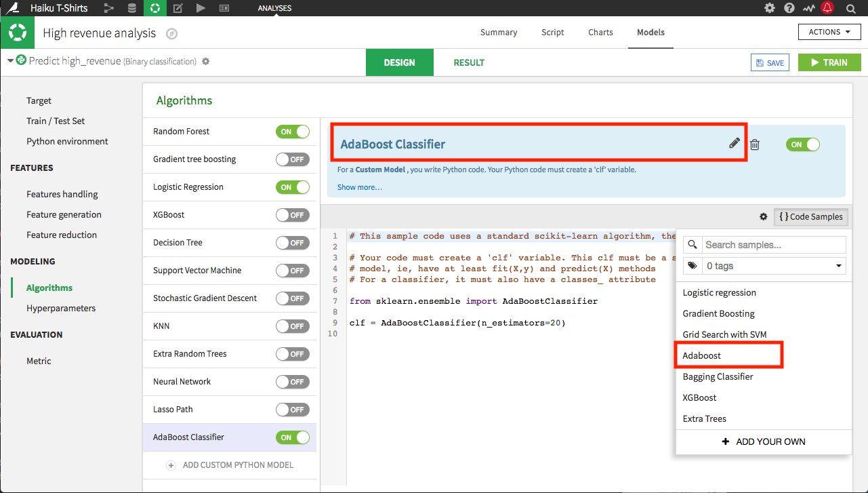The height and width of the screenshot is (493, 868).
Task: Click ADD YOUR OWN sample
Action: point(764,441)
